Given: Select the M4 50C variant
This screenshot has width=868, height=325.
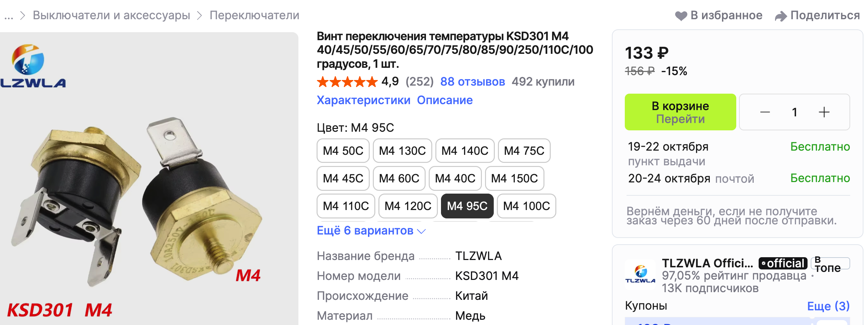Looking at the screenshot, I should pyautogui.click(x=343, y=151).
